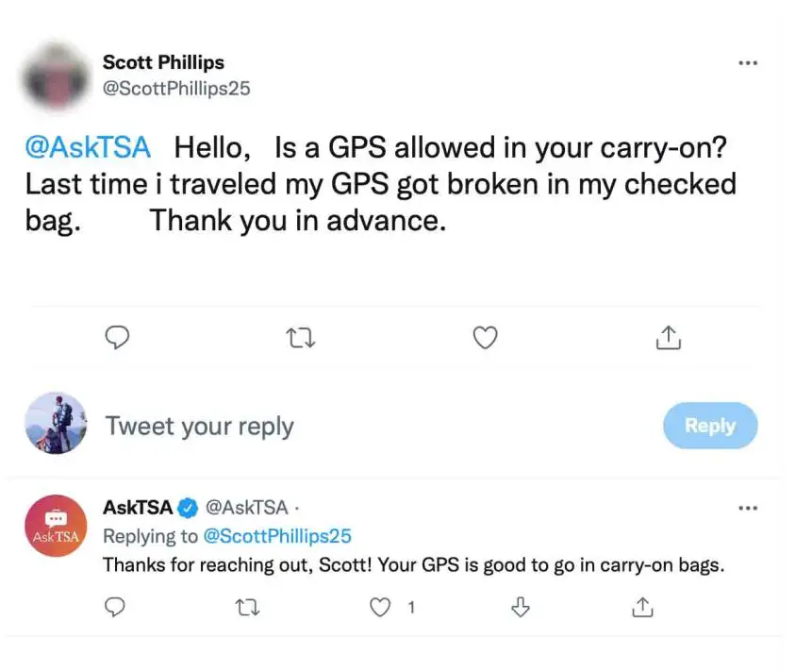Click the AskTSA verified checkmark badge

pyautogui.click(x=189, y=508)
